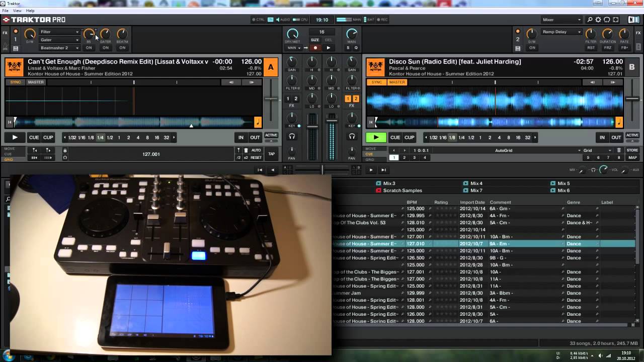644x362 pixels.
Task: Open Traktor preferences gear icon
Action: click(598, 20)
